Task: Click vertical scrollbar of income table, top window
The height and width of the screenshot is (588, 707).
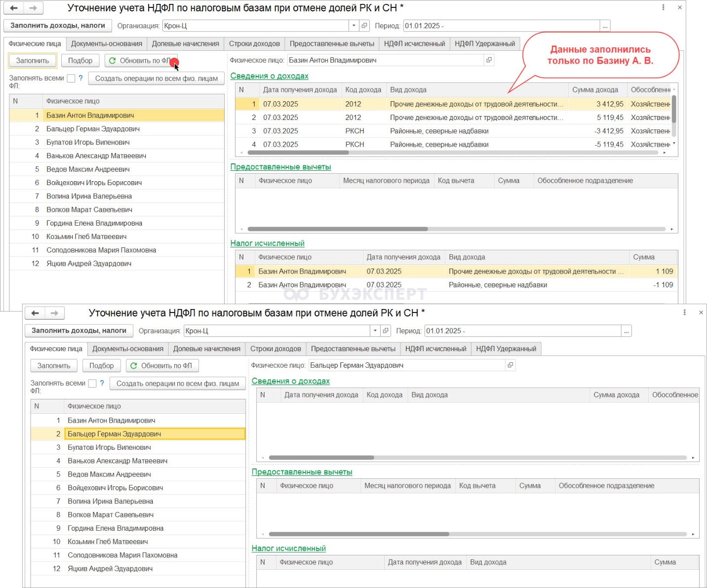Action: [674, 109]
